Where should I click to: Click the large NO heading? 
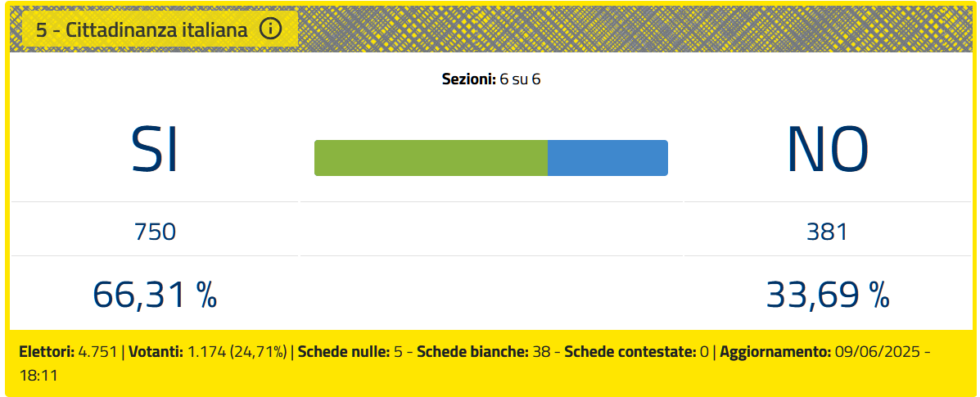[828, 150]
